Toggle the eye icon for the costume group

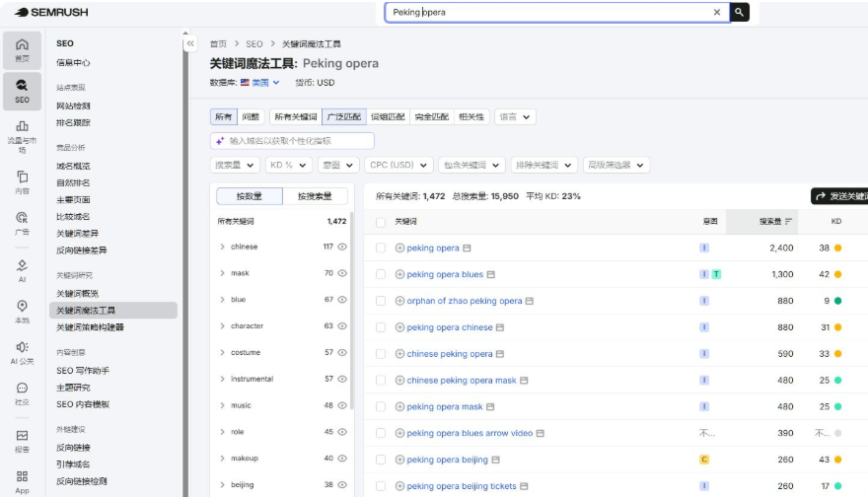[x=342, y=352]
